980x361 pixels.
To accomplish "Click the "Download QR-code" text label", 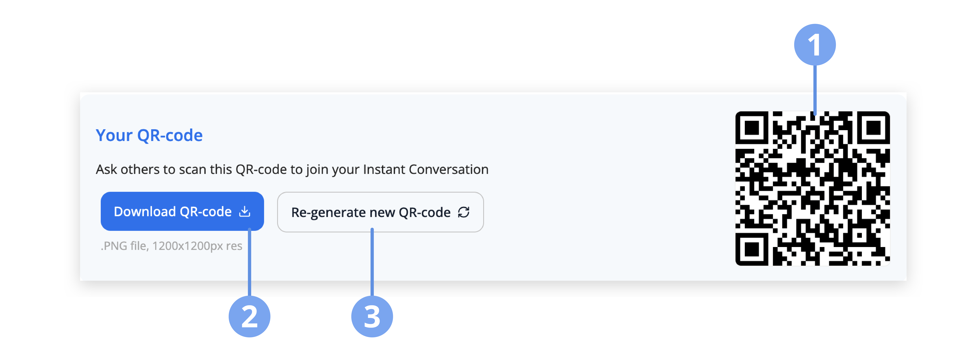I will [x=173, y=212].
